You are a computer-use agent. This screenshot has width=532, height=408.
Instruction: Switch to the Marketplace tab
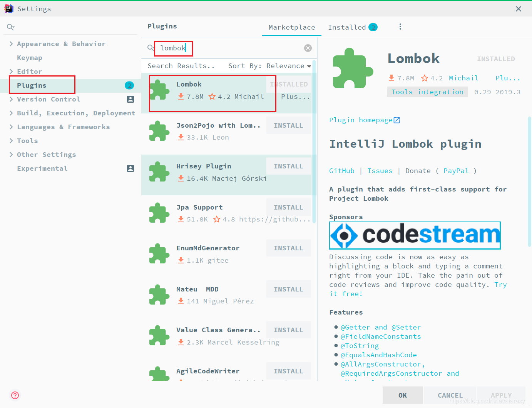tap(292, 27)
